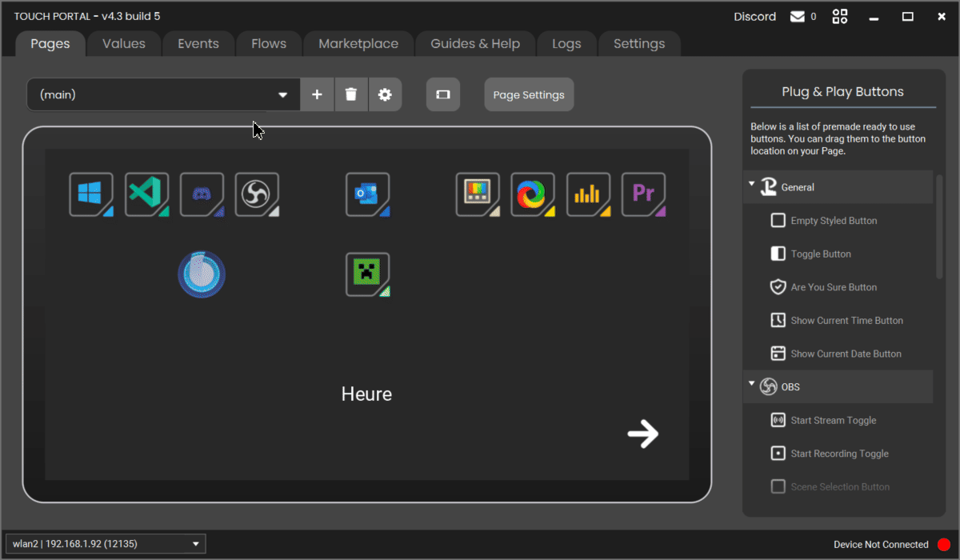
Task: Select Scene Selection Button entry
Action: (x=838, y=486)
